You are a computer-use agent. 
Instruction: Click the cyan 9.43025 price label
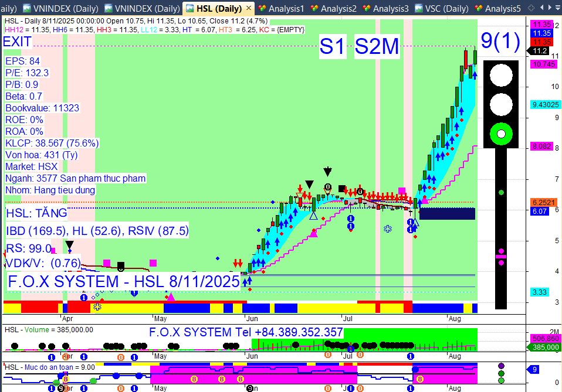tap(546, 104)
